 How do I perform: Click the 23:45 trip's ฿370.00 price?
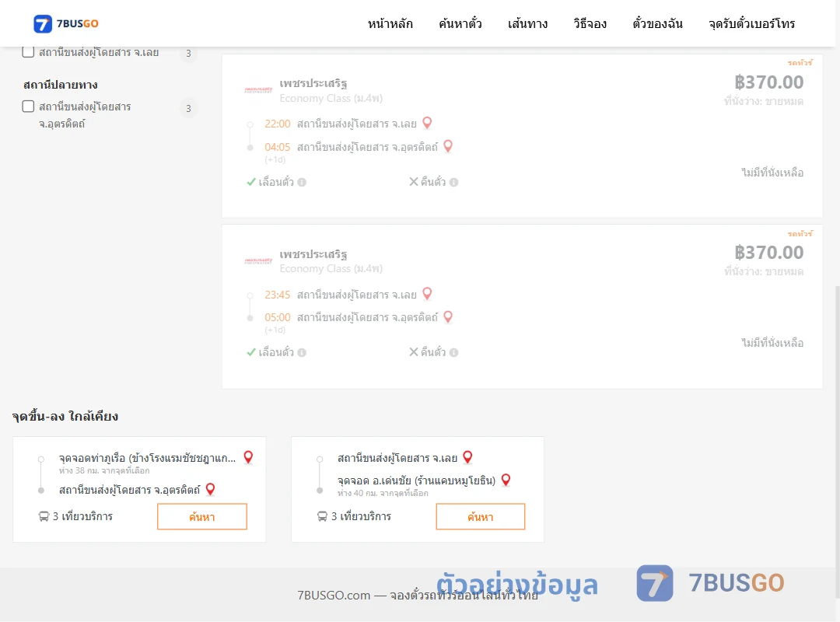768,253
